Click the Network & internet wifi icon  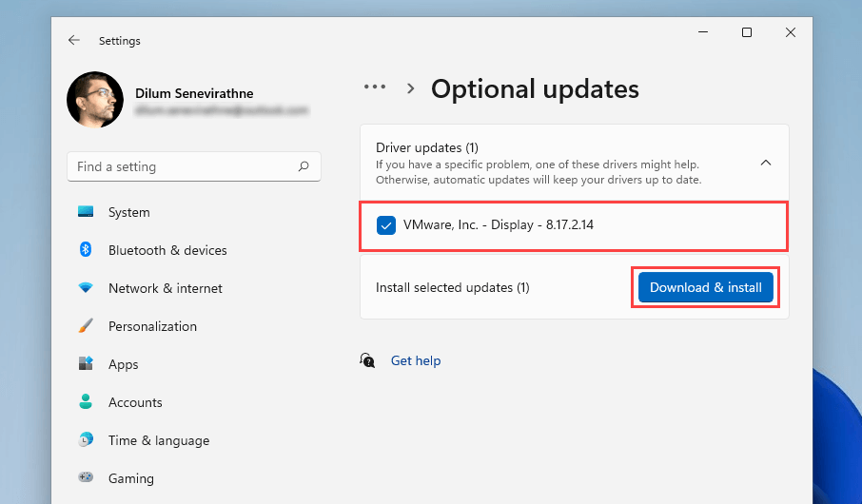click(86, 288)
